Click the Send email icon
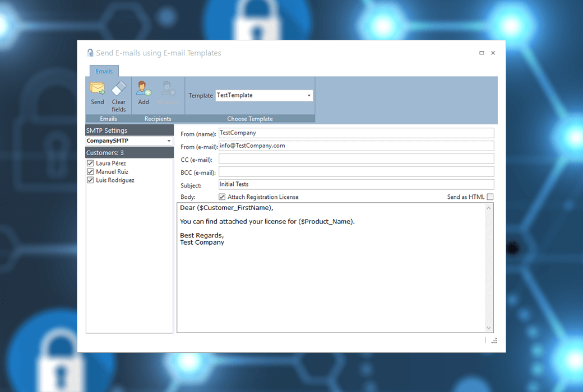This screenshot has width=583, height=392. 98,89
